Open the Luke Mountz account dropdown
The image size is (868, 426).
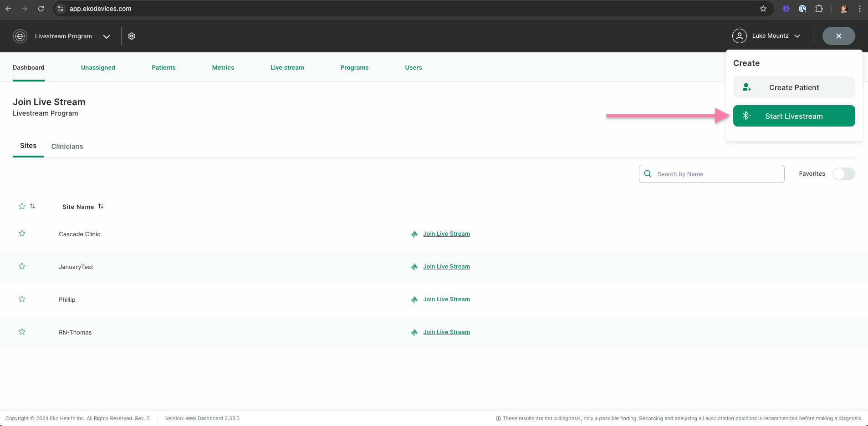click(797, 36)
